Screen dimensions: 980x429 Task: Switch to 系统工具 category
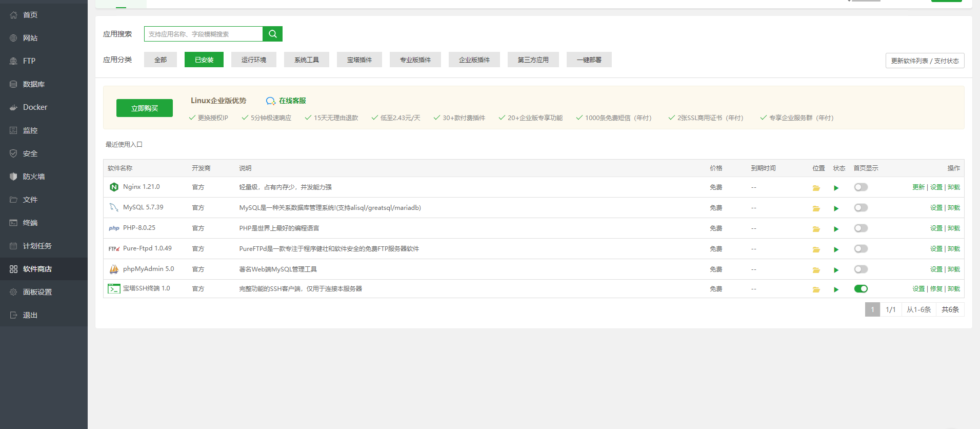[x=307, y=60]
